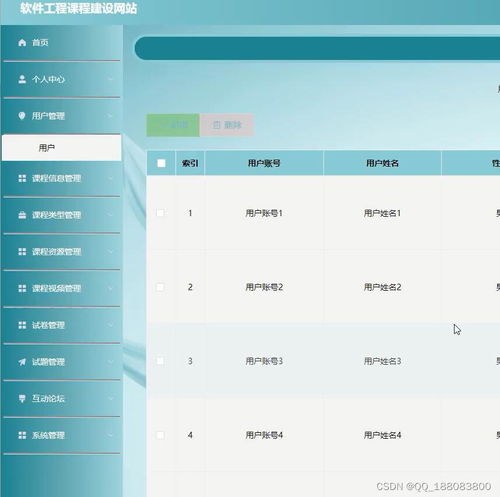The width and height of the screenshot is (500, 497).
Task: Open the 个人中心 menu label
Action: [48, 79]
